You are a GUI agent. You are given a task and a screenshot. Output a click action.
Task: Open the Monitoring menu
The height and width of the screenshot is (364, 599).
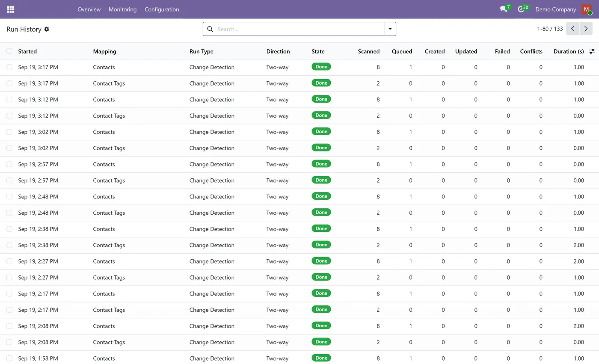(122, 9)
